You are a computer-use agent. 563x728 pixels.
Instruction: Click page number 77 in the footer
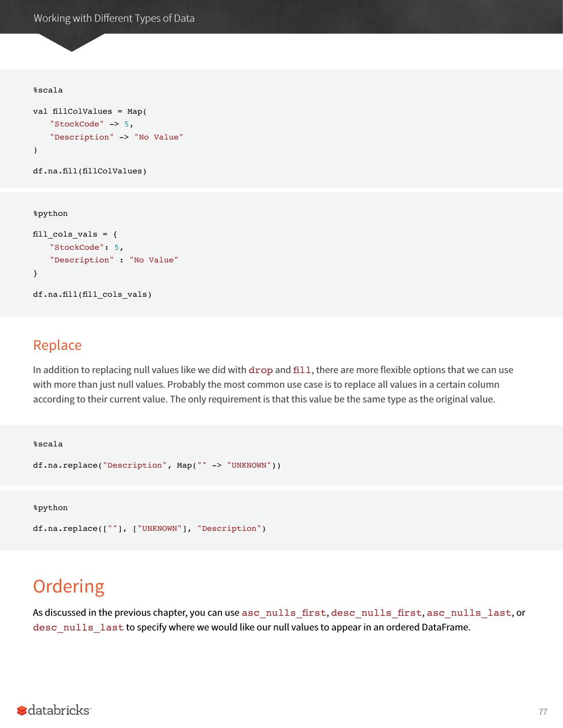tap(543, 712)
